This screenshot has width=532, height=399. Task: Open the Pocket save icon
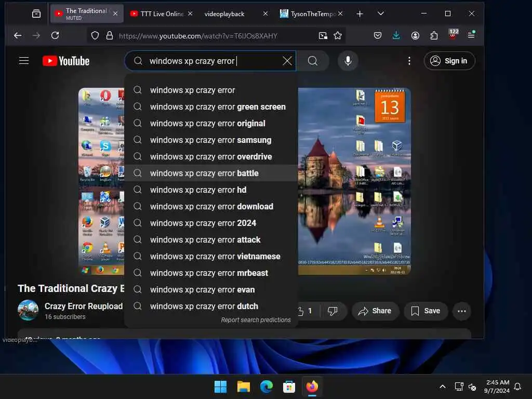pos(378,35)
